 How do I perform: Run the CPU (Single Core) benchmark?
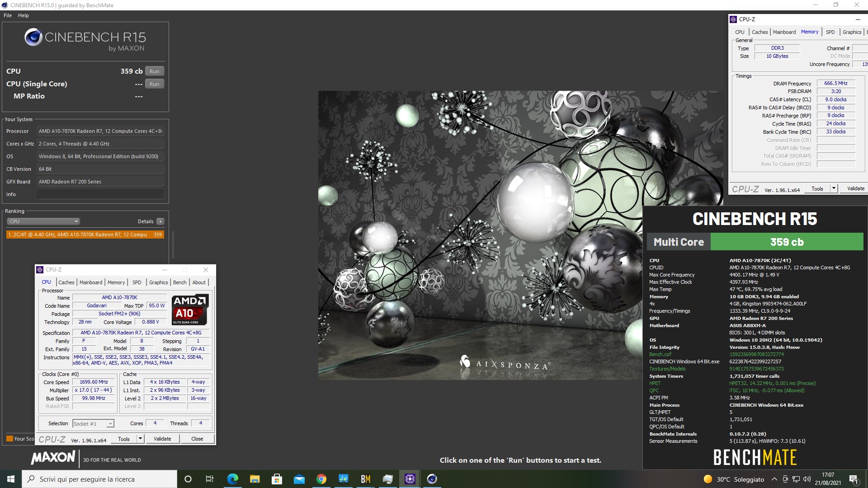click(154, 84)
